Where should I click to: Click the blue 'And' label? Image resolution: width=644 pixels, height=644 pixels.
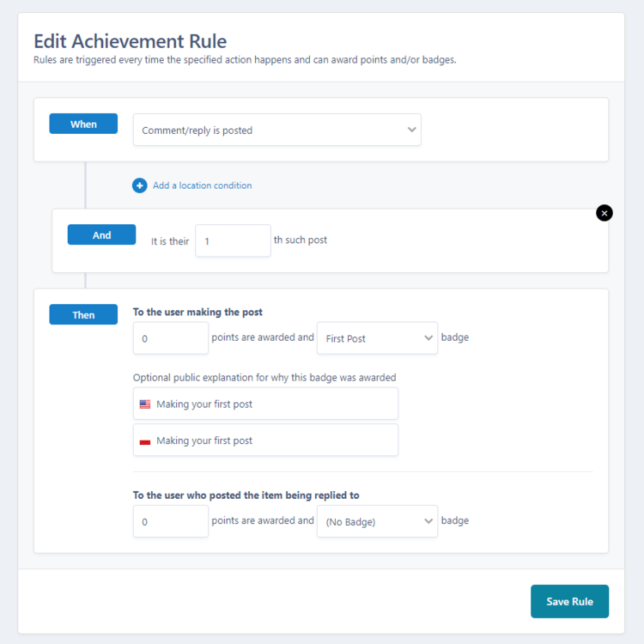coord(101,235)
